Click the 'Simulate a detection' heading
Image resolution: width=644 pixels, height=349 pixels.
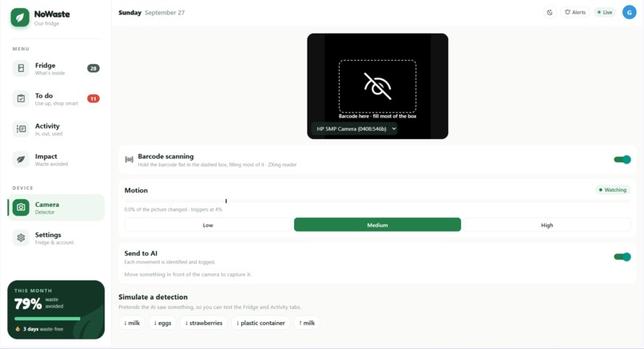point(153,297)
